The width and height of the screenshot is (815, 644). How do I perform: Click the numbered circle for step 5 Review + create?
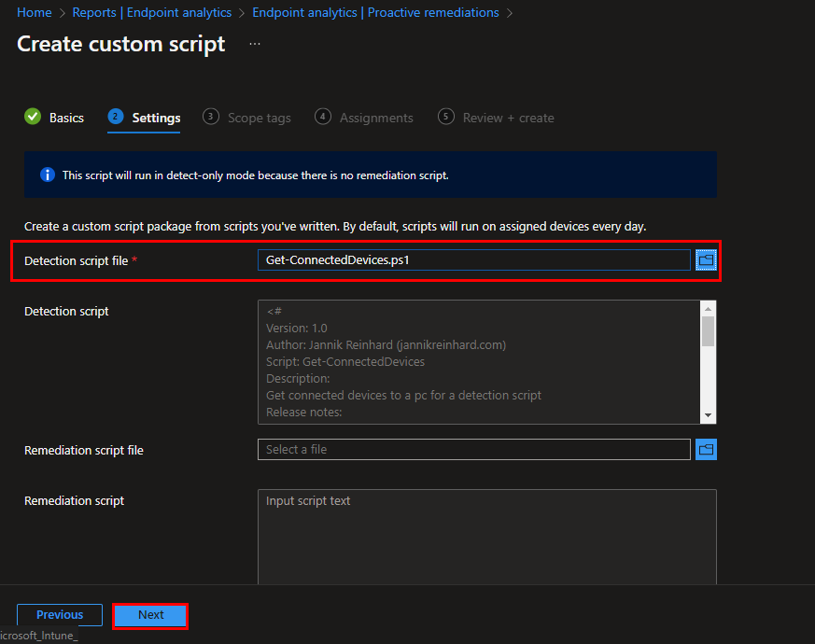click(445, 117)
